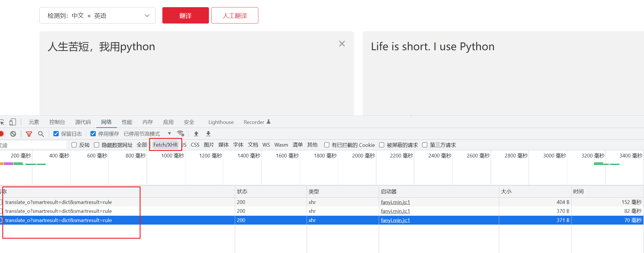Open 已停用节流模式 throttling dropdown
The height and width of the screenshot is (253, 644).
point(147,134)
